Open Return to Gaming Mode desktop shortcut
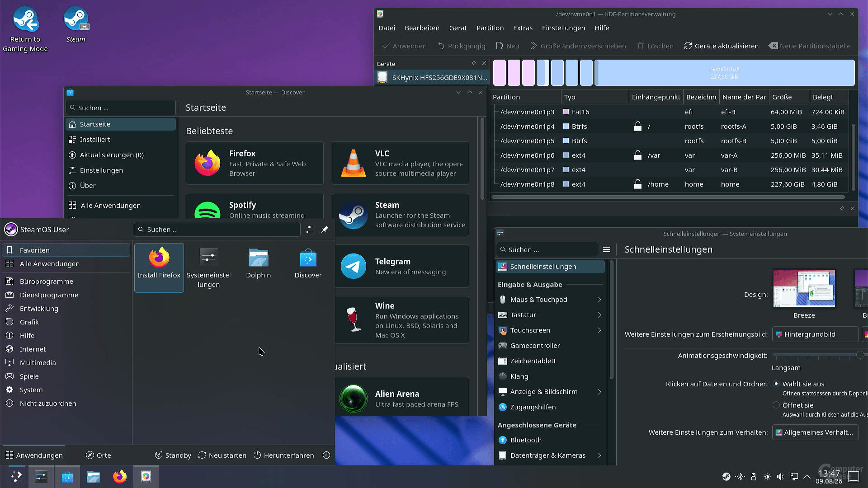868x488 pixels. point(25,30)
